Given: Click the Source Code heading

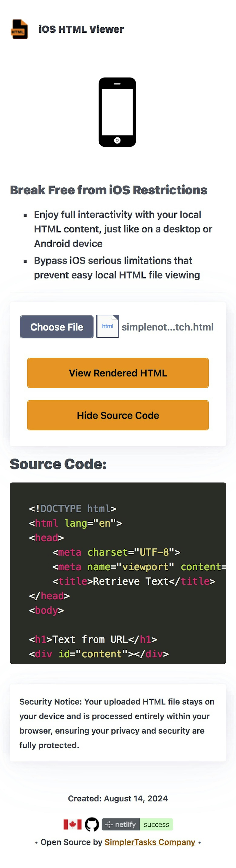Looking at the screenshot, I should [x=58, y=464].
